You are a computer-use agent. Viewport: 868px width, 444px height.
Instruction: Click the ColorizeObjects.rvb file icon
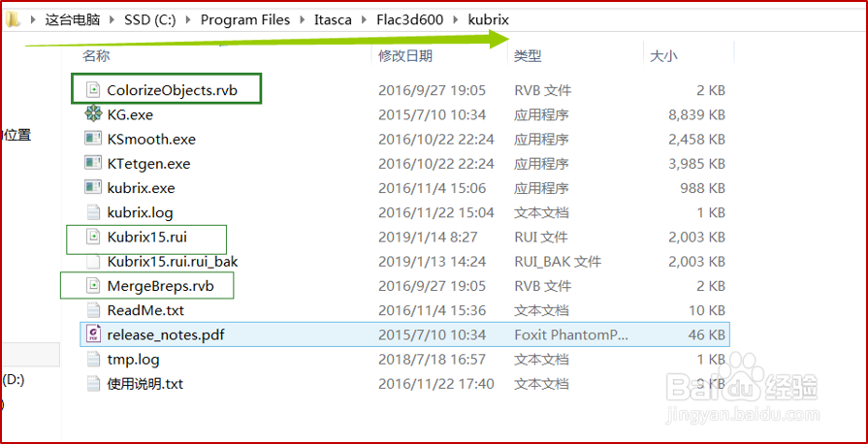pyautogui.click(x=93, y=90)
